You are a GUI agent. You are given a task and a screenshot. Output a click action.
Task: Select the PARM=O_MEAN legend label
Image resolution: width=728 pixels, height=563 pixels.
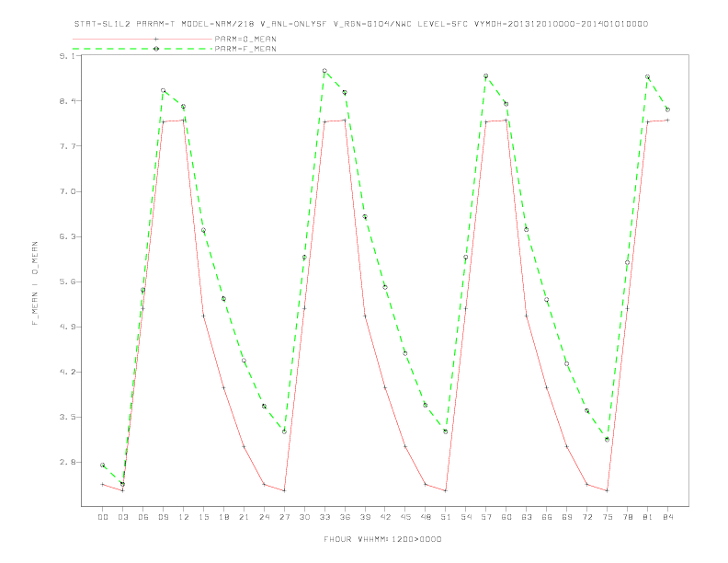245,39
